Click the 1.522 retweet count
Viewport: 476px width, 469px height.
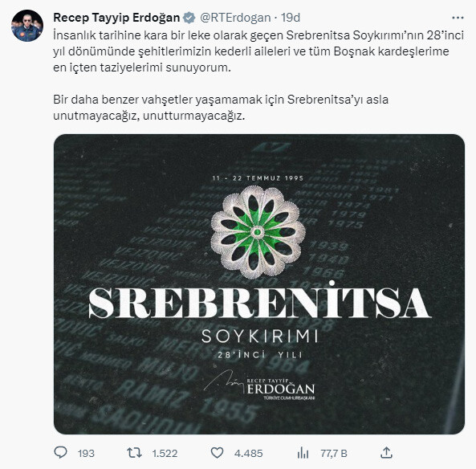click(x=165, y=454)
